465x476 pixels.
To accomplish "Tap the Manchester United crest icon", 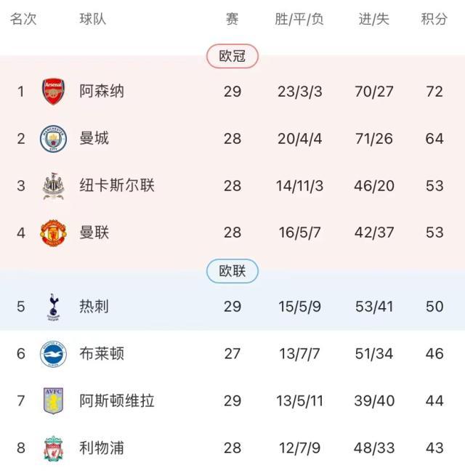I will 53,233.
